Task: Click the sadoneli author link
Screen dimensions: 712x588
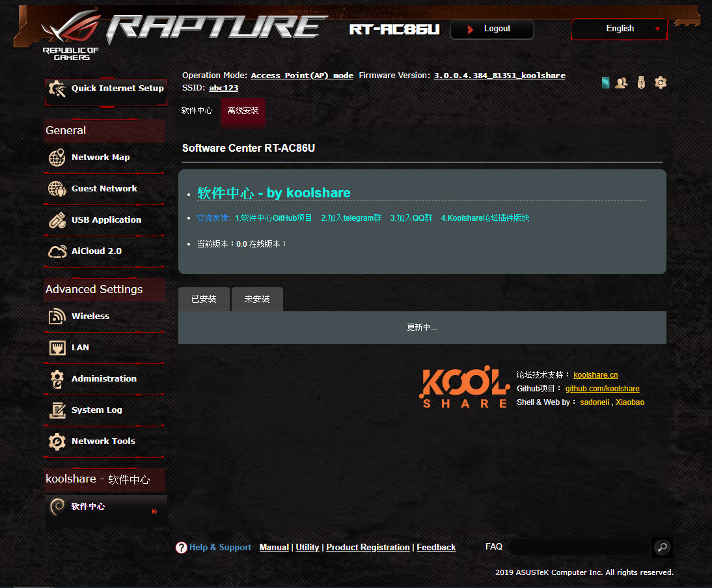Action: [x=594, y=402]
